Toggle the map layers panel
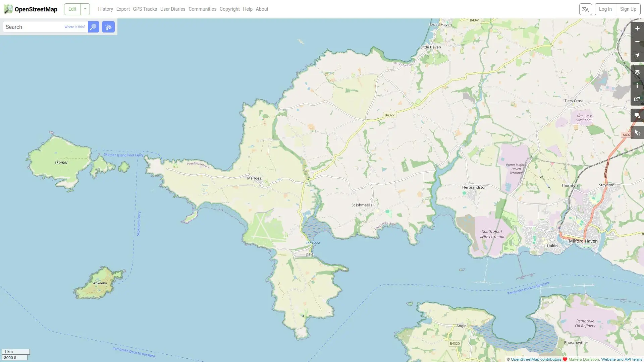This screenshot has width=644, height=362. (637, 72)
